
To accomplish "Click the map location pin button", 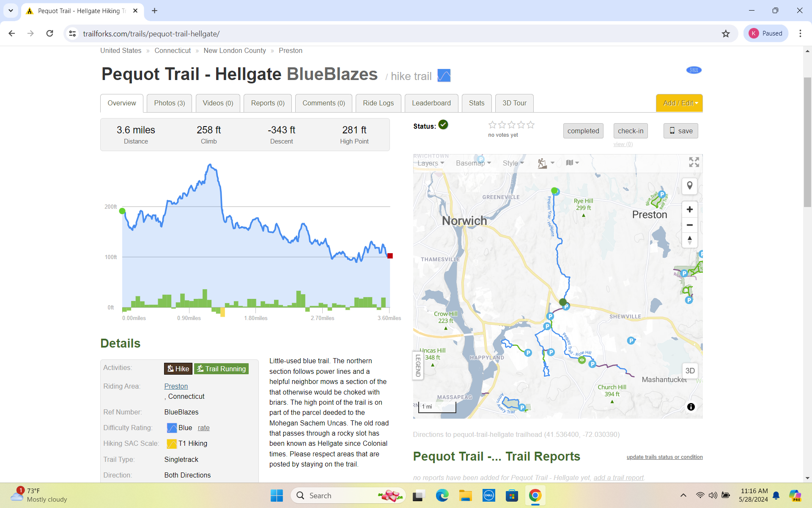I will (x=689, y=186).
